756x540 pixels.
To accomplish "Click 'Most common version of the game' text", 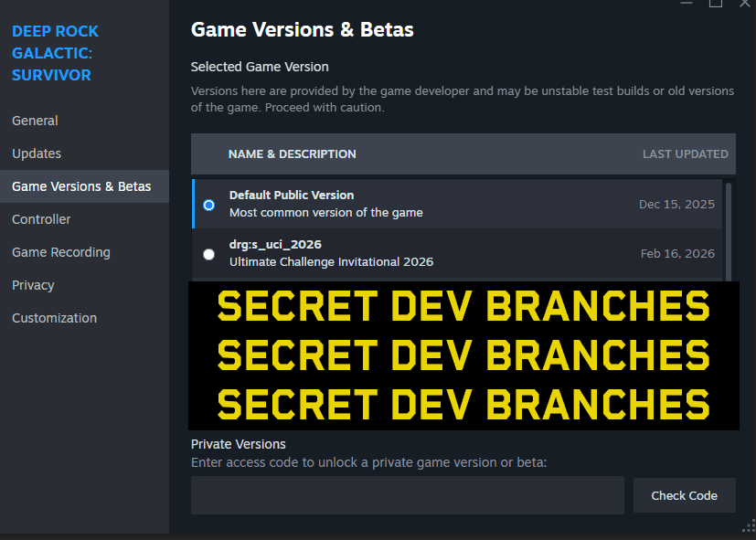I will click(x=326, y=212).
